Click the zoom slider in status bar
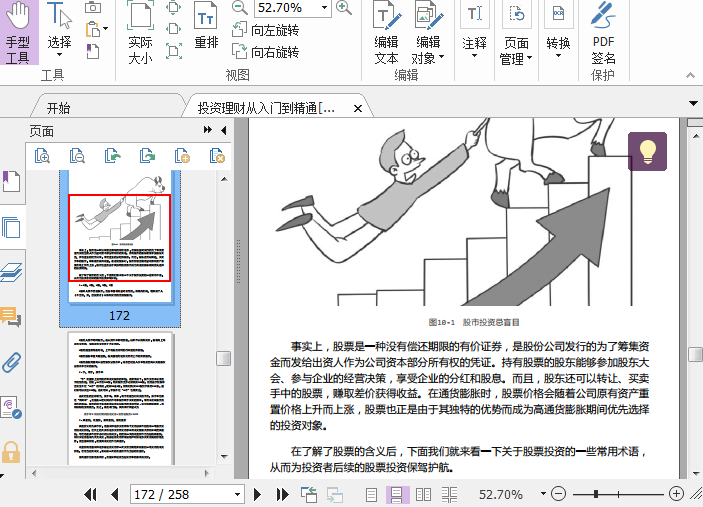 tap(598, 494)
